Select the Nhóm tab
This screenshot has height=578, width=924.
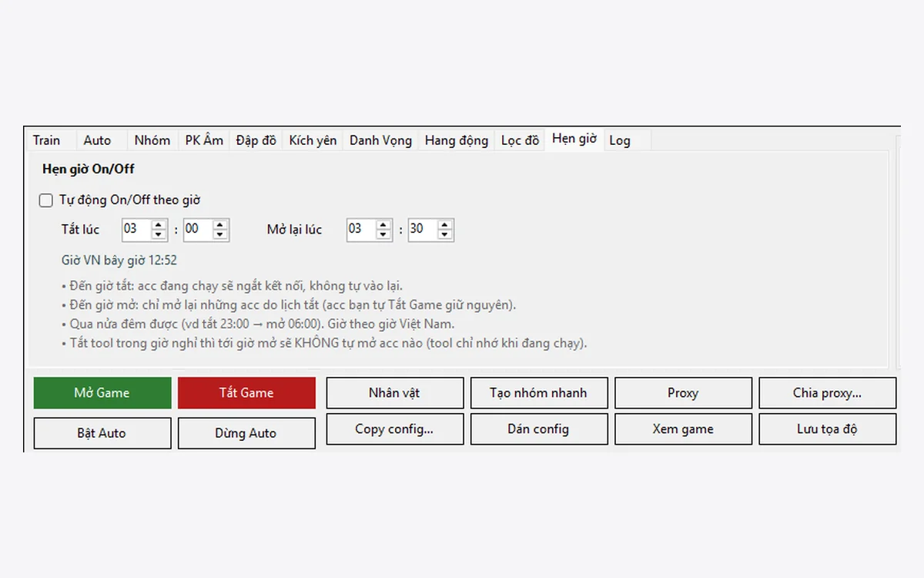(x=152, y=140)
